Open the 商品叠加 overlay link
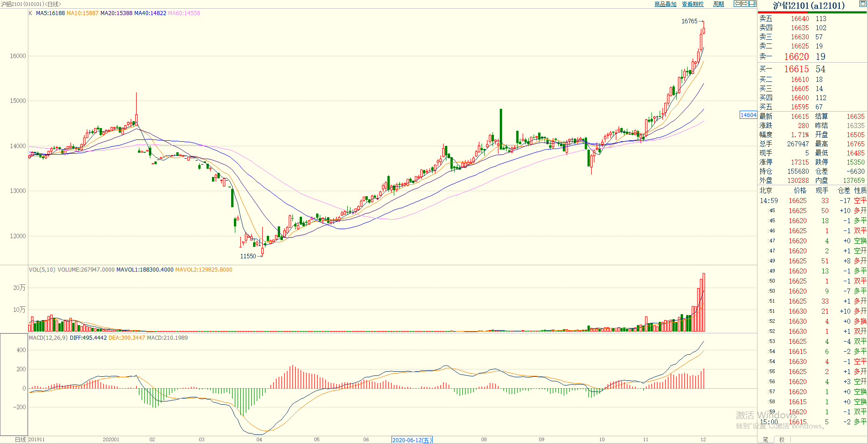Screen dimensions: 868x444 point(665,4)
